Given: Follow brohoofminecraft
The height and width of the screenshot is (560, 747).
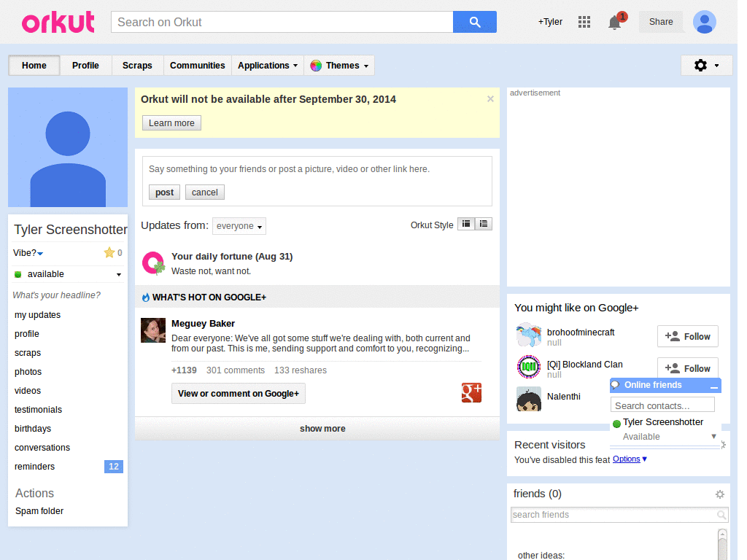Looking at the screenshot, I should click(687, 337).
